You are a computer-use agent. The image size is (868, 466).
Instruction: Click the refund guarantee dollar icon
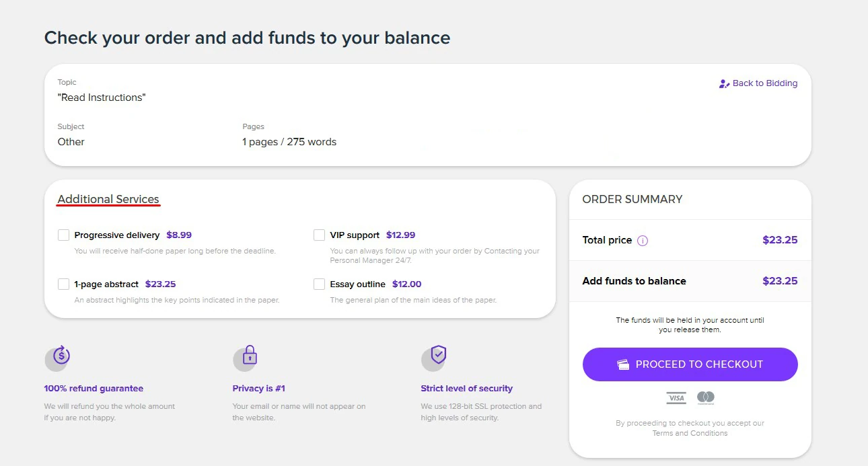pyautogui.click(x=61, y=354)
